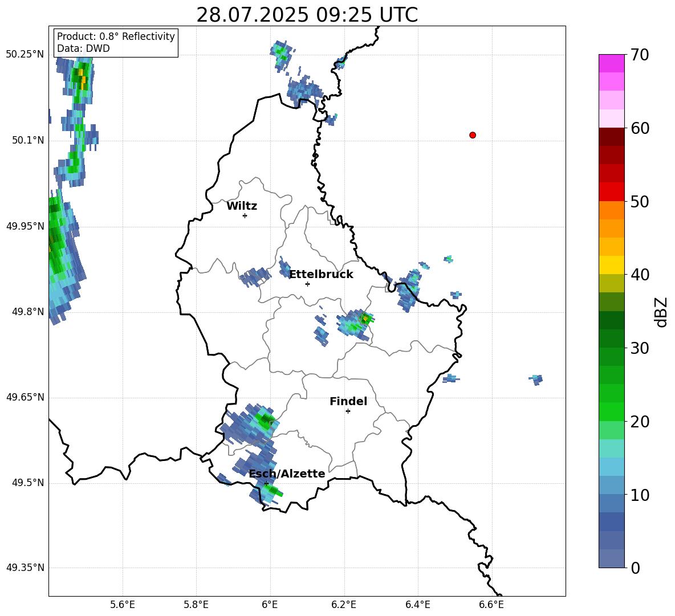The height and width of the screenshot is (616, 675).
Task: Click the colorbar label 70
Action: tap(639, 55)
